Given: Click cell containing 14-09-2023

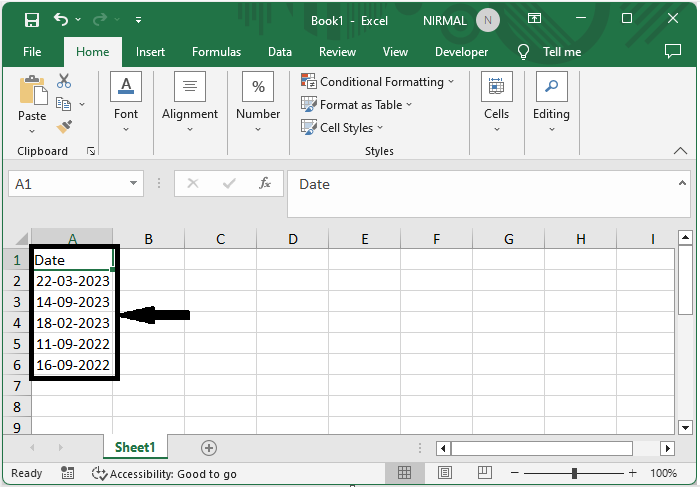Looking at the screenshot, I should click(72, 302).
